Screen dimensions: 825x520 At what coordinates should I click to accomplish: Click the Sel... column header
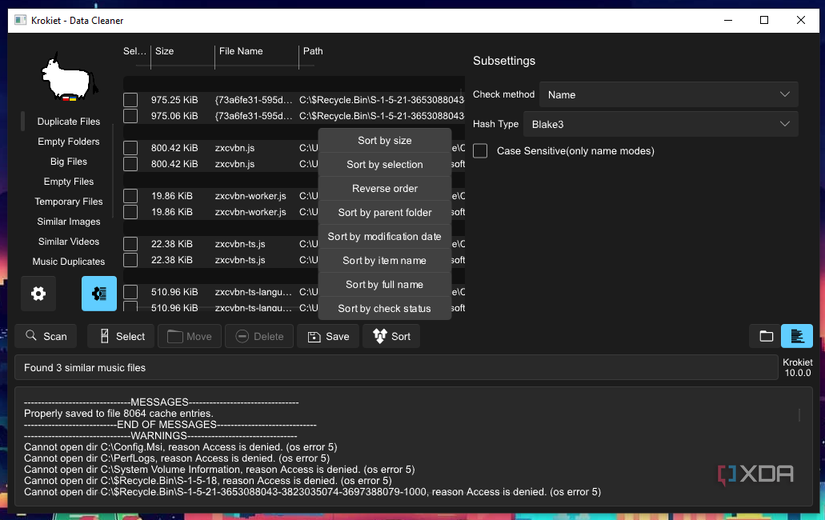[135, 51]
